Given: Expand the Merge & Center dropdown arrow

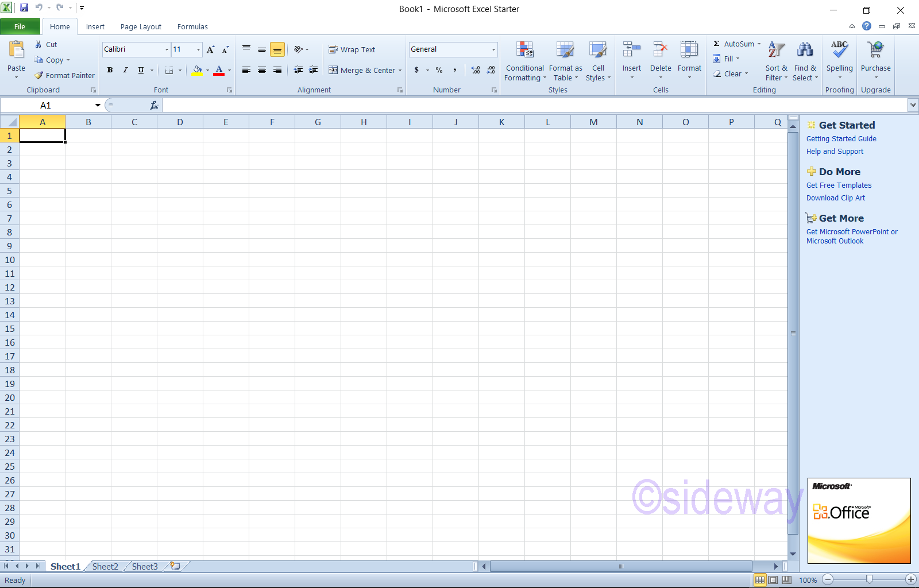Looking at the screenshot, I should click(400, 71).
